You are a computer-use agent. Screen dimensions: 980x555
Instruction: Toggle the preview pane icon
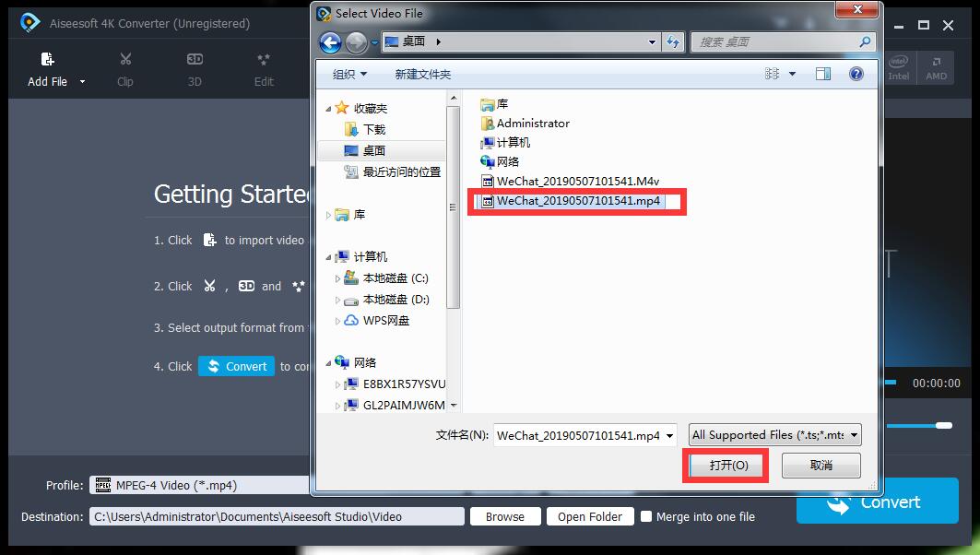pos(823,74)
